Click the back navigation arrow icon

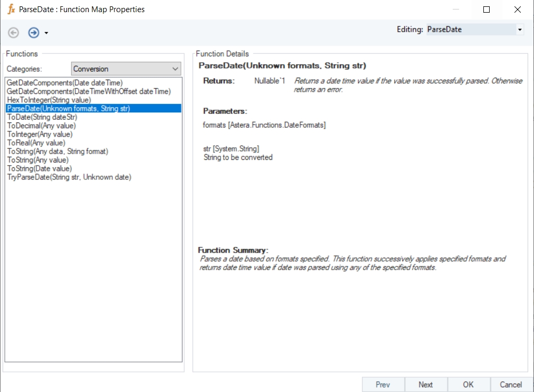coord(14,33)
